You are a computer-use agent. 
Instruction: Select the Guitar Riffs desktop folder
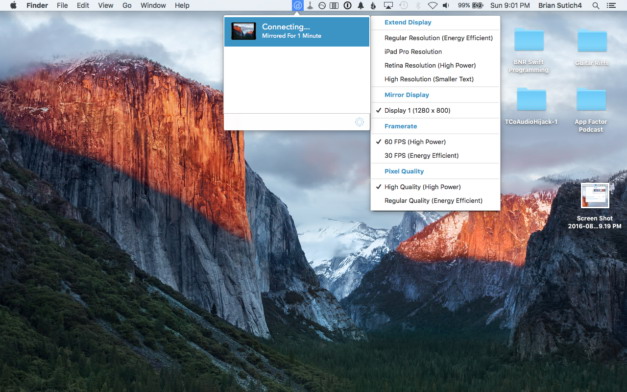592,47
